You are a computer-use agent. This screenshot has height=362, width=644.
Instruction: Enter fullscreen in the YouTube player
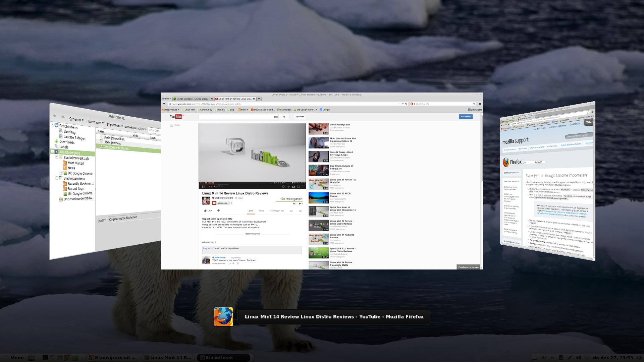pos(303,187)
